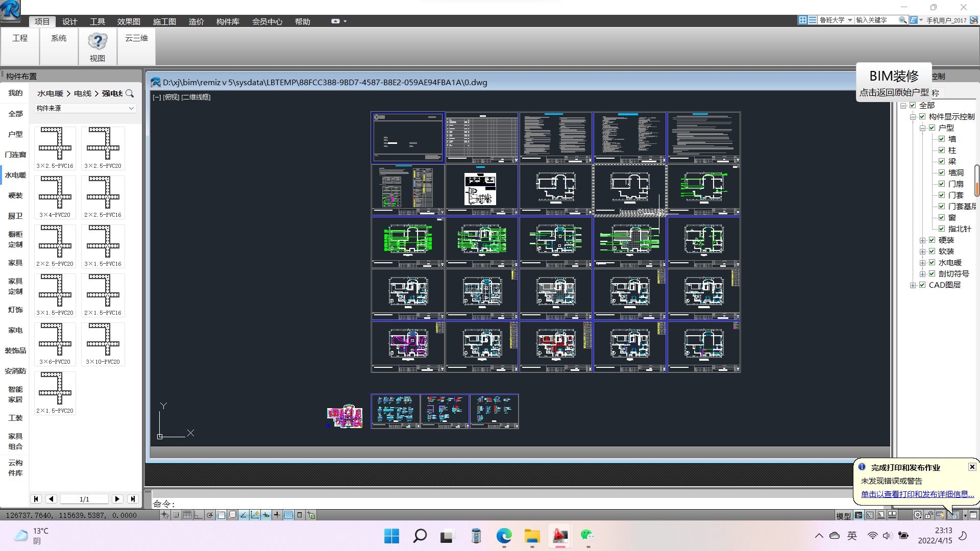The height and width of the screenshot is (551, 980).
Task: Open the 构件库 menu tab
Action: coord(228,21)
